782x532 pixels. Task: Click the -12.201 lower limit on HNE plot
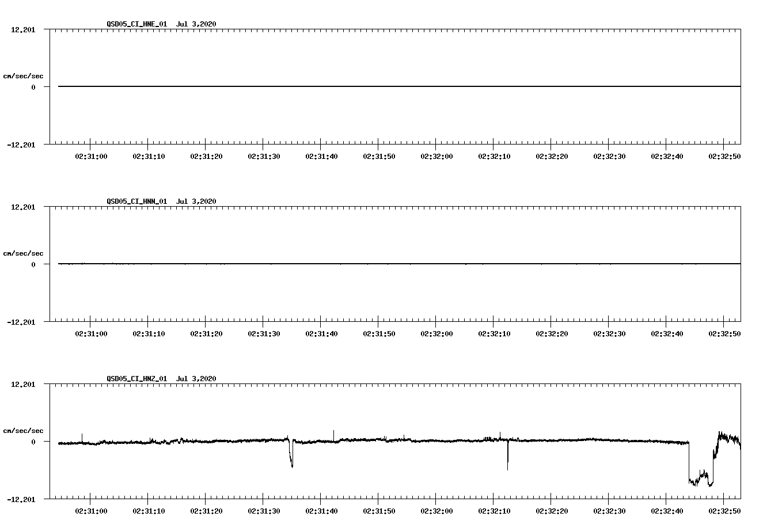[x=21, y=145]
